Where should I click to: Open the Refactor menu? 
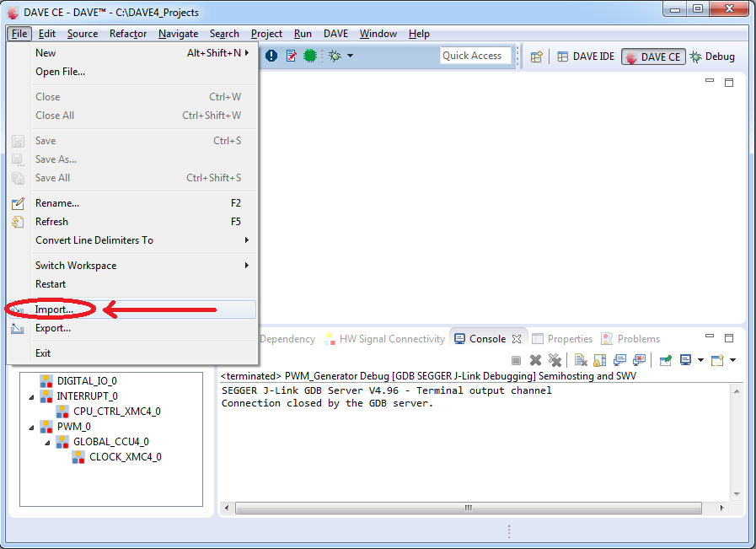(128, 34)
